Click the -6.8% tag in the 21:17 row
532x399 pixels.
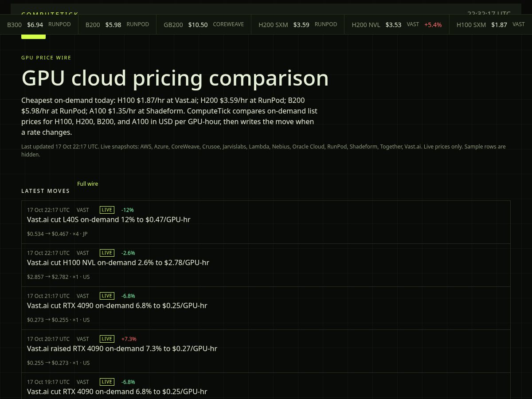128,296
